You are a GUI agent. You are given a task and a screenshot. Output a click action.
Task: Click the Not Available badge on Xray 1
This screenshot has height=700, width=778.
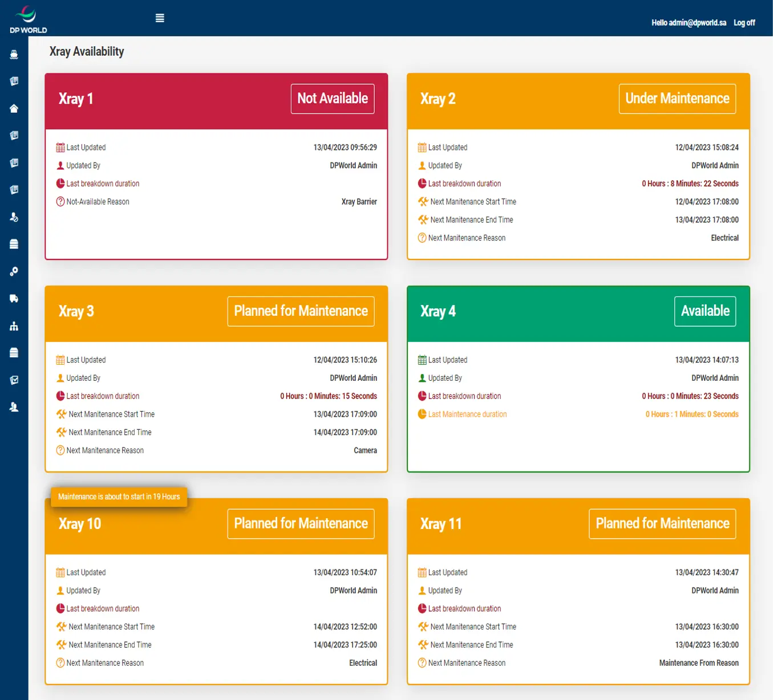tap(332, 98)
